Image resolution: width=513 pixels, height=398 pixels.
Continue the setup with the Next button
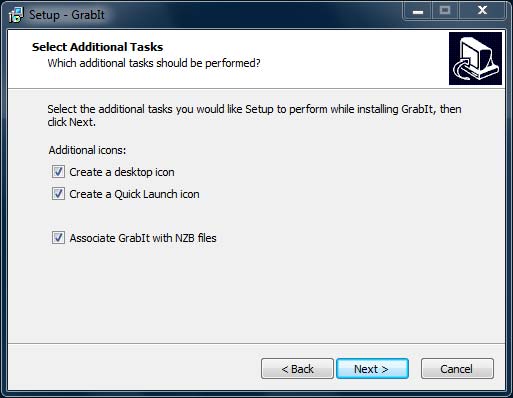[372, 369]
